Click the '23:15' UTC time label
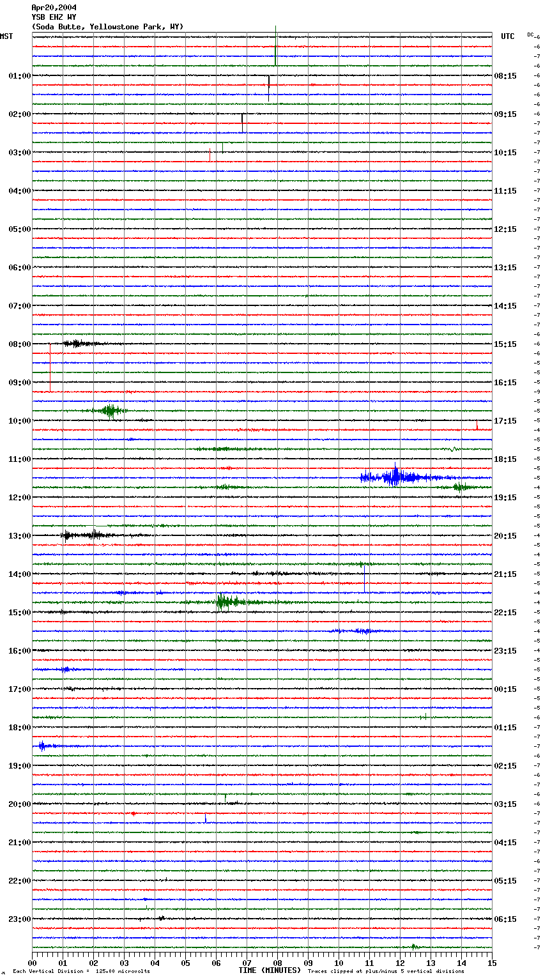 [x=505, y=651]
